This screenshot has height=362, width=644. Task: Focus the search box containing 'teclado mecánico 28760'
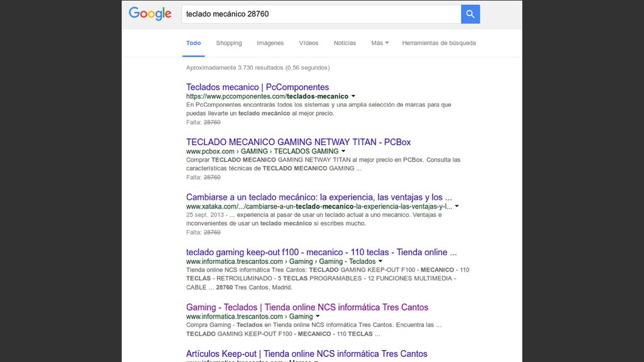[321, 14]
